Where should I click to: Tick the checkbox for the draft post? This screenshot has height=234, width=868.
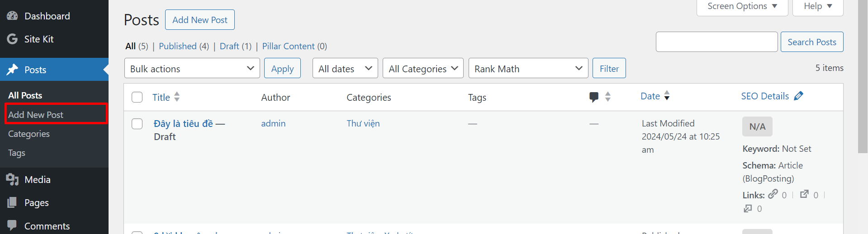(137, 124)
